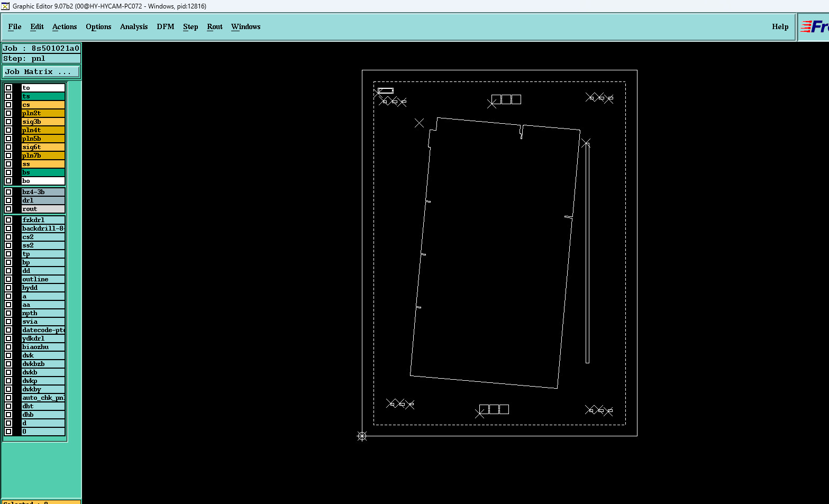Open the Analysis menu
Screen dimensions: 829x504
[x=134, y=26]
